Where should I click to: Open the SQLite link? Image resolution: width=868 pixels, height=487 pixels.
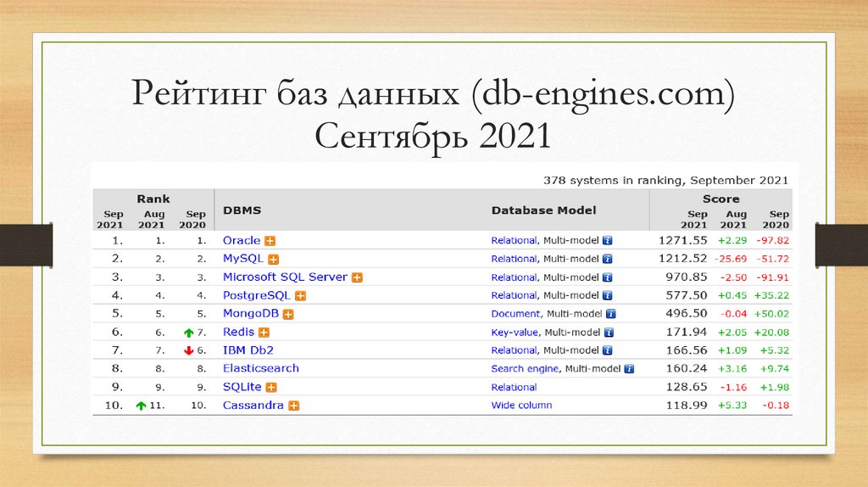pyautogui.click(x=242, y=387)
